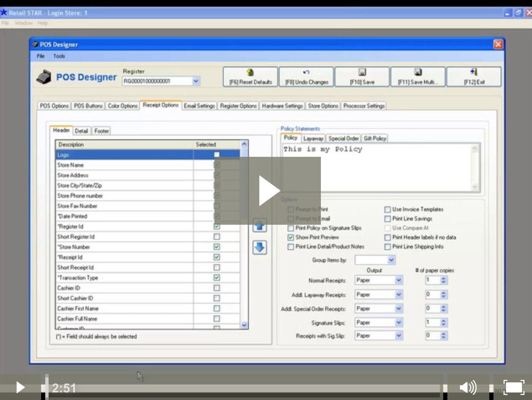Enable Print Policy on Signature Slips
Image resolution: width=532 pixels, height=400 pixels.
(291, 228)
